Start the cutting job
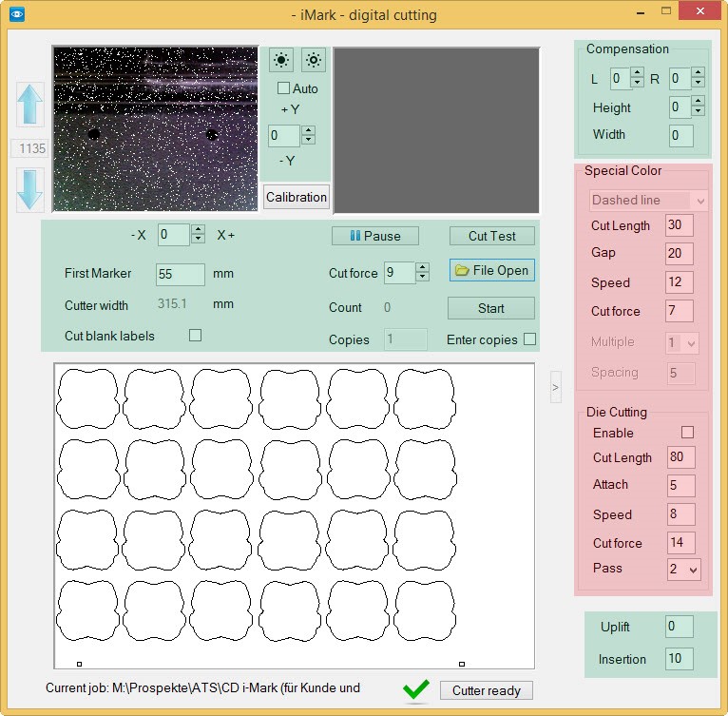The width and height of the screenshot is (728, 716). pyautogui.click(x=491, y=308)
